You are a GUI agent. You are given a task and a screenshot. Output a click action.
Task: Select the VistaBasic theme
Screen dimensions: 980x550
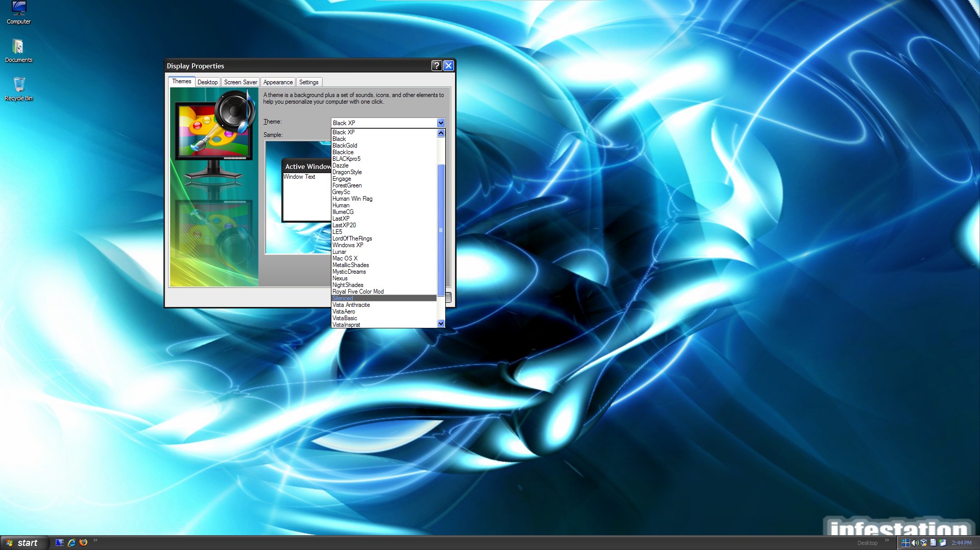click(x=384, y=318)
